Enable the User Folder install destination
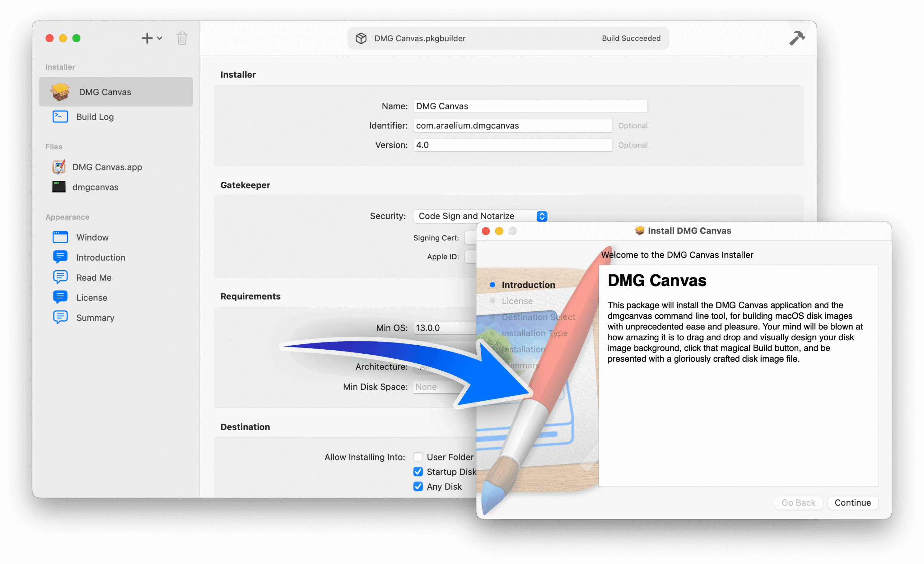The height and width of the screenshot is (564, 924). 418,457
